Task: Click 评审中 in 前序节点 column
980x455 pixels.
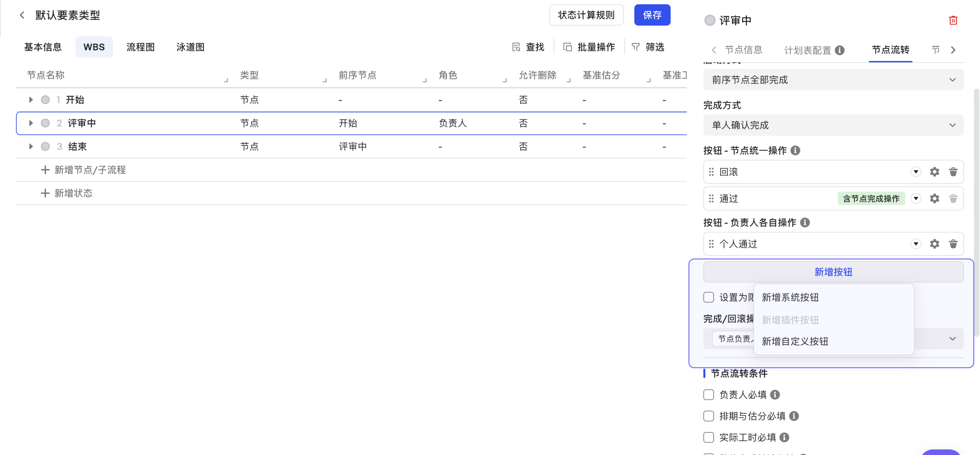Action: pyautogui.click(x=353, y=147)
